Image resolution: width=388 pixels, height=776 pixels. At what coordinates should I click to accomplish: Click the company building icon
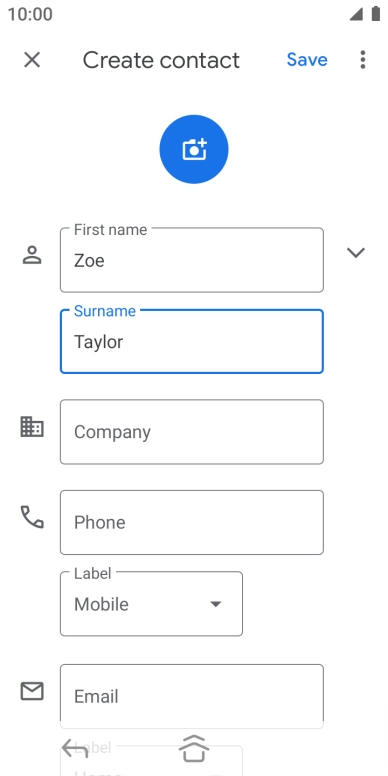tap(32, 427)
